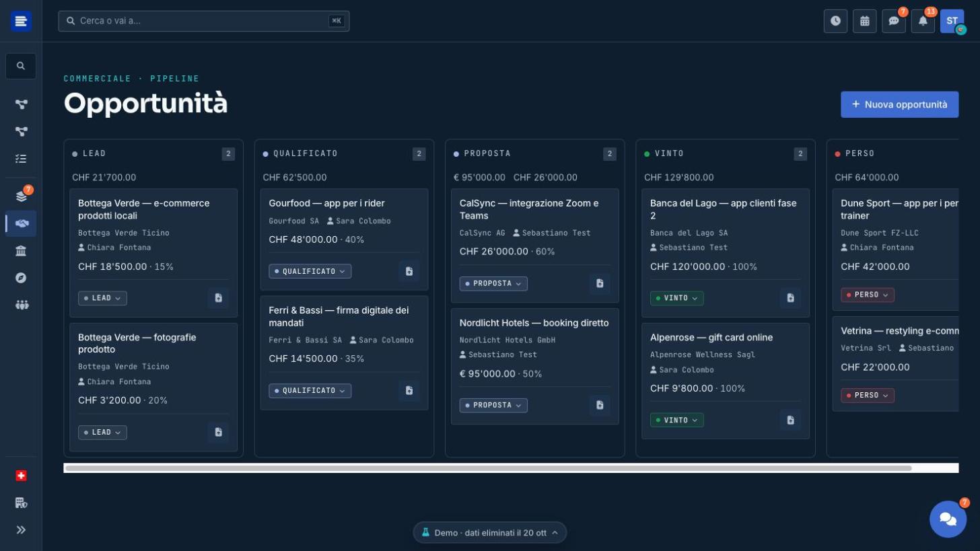
Task: Open notifications bell with badge 13
Action: (923, 21)
